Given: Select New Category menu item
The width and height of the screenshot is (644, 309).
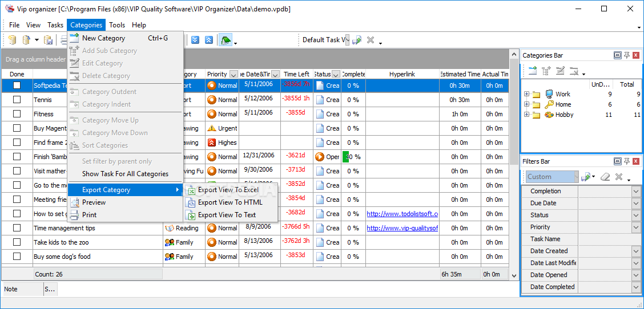Looking at the screenshot, I should pyautogui.click(x=125, y=38).
